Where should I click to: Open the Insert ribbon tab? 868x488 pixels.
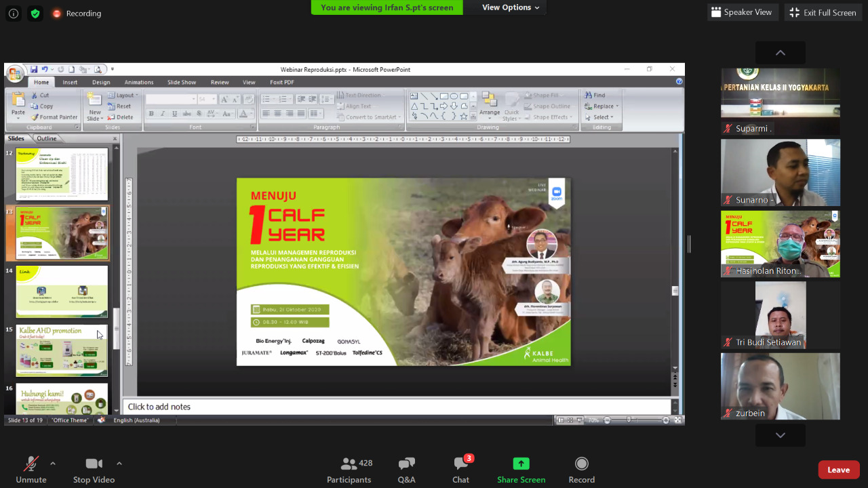[70, 83]
